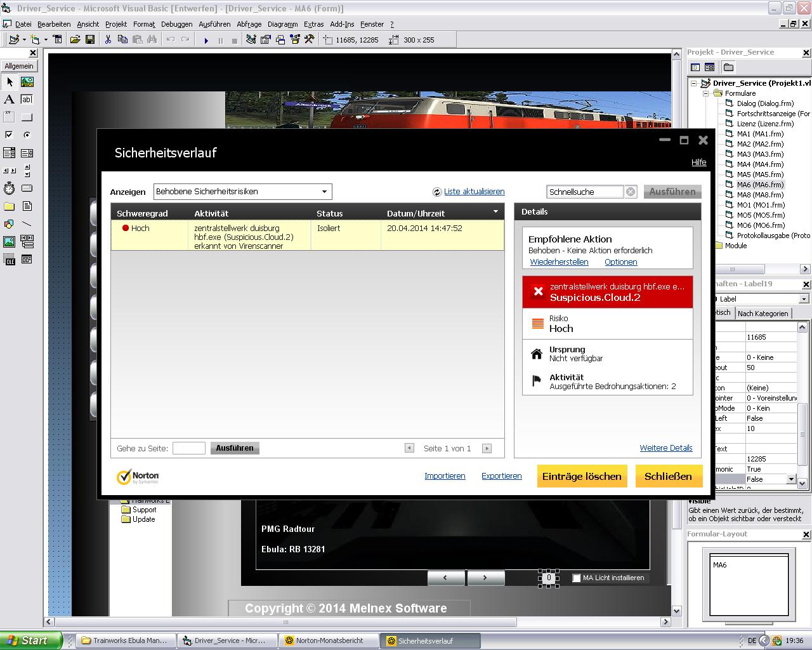Open the Debuggen menu
This screenshot has width=812, height=650.
coord(176,24)
